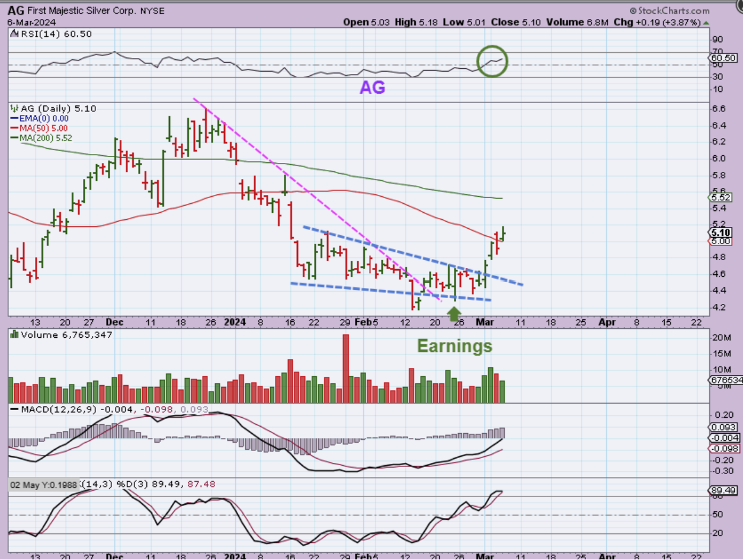Image resolution: width=743 pixels, height=560 pixels.
Task: Click the 5.52 price tag on right axis
Action: coord(719,198)
